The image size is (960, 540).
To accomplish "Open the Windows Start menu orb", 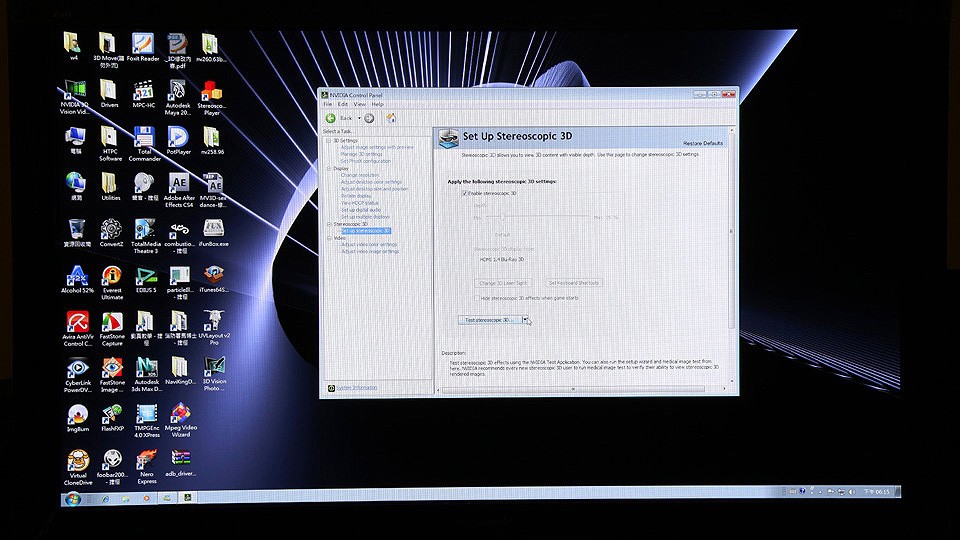I will point(72,498).
